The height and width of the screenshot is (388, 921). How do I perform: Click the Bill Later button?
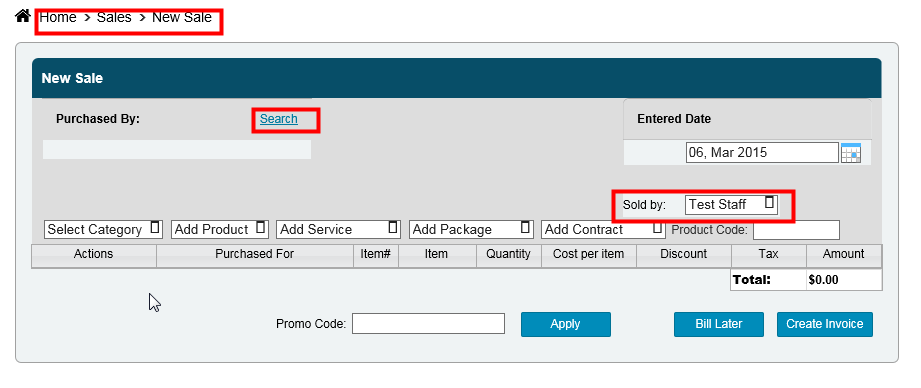719,324
